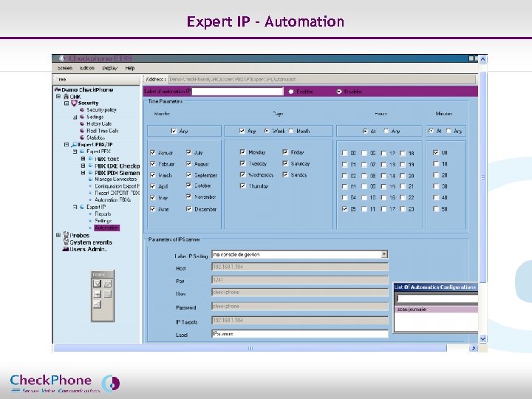Screen dimensions: 532x399
Task: Click the globe icon beside PBX PDX Siemen
Action: (91, 172)
